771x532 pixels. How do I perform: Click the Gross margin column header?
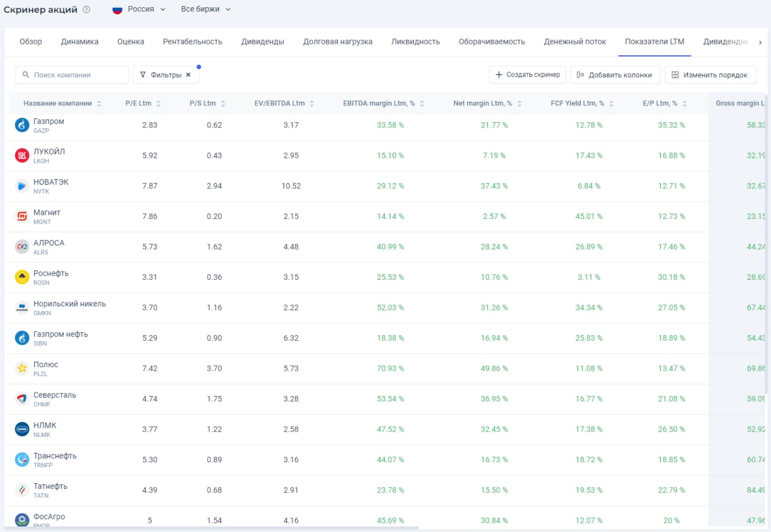740,104
